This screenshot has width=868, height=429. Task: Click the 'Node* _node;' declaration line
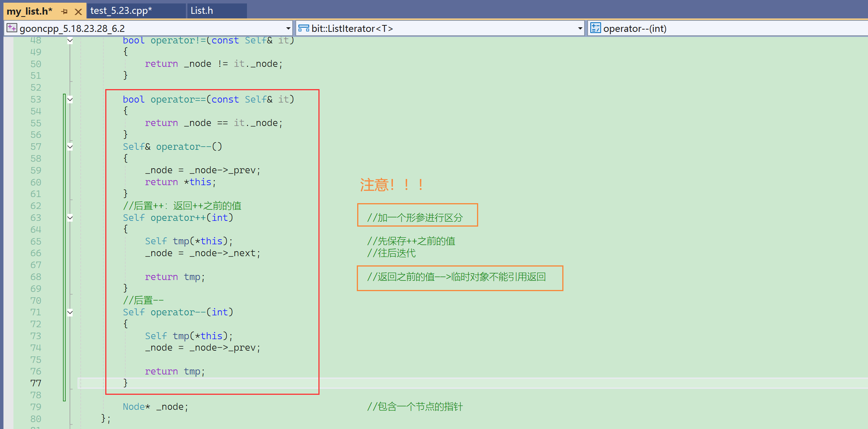pyautogui.click(x=155, y=407)
